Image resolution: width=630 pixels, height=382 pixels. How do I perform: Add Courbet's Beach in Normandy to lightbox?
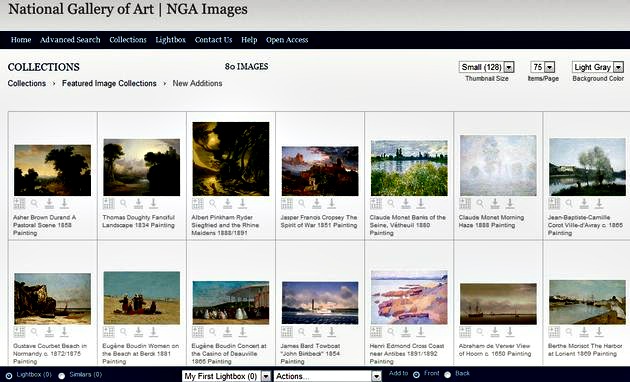[x=19, y=332]
